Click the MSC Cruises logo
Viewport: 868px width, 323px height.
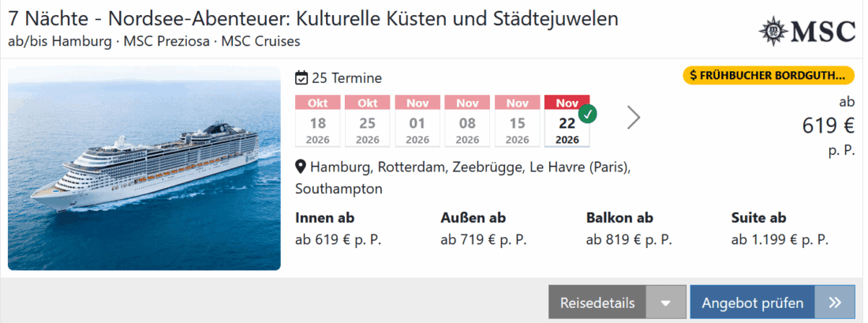[806, 30]
